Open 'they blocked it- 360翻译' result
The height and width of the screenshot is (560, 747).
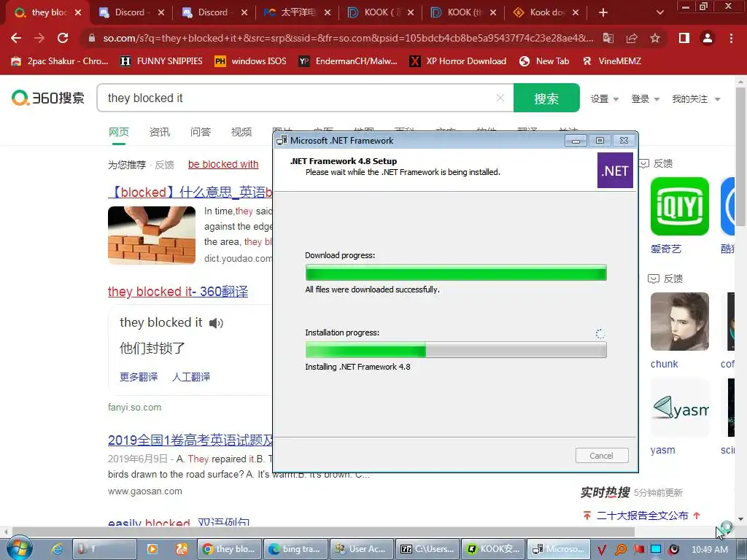[178, 292]
